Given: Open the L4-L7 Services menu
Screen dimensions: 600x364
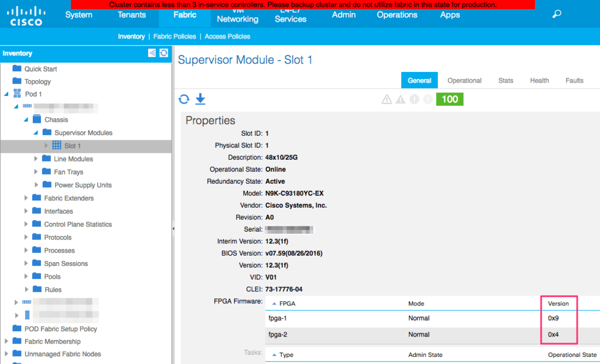Looking at the screenshot, I should (x=291, y=16).
